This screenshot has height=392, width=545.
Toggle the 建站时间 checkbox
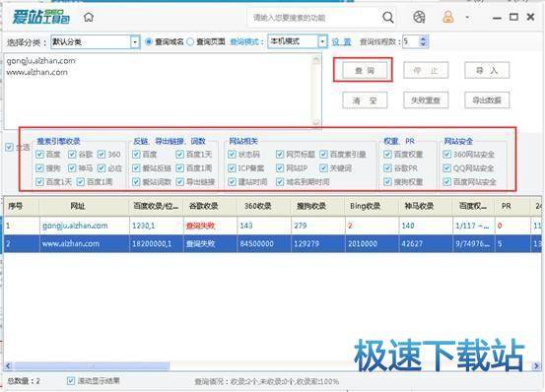coord(232,181)
